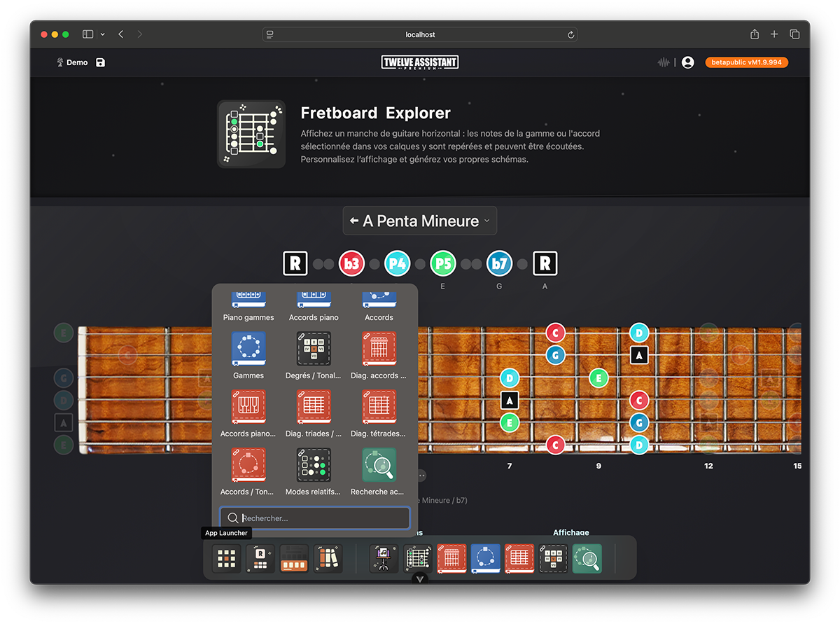Select the P4 interval badge
Image resolution: width=840 pixels, height=624 pixels.
coord(398,264)
